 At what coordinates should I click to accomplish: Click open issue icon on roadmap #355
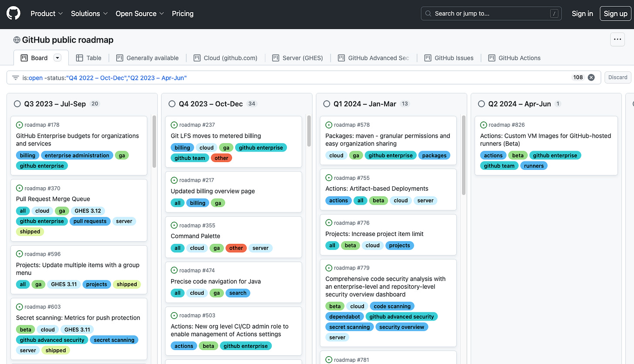[174, 225]
